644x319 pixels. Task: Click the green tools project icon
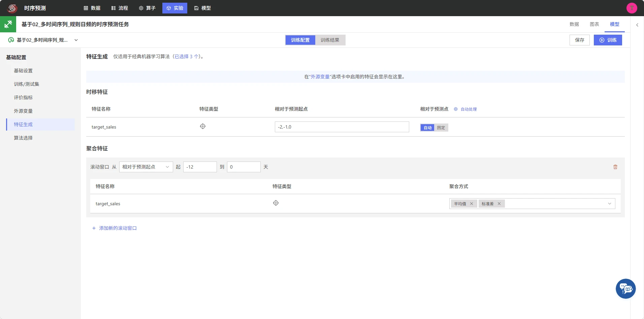click(8, 24)
